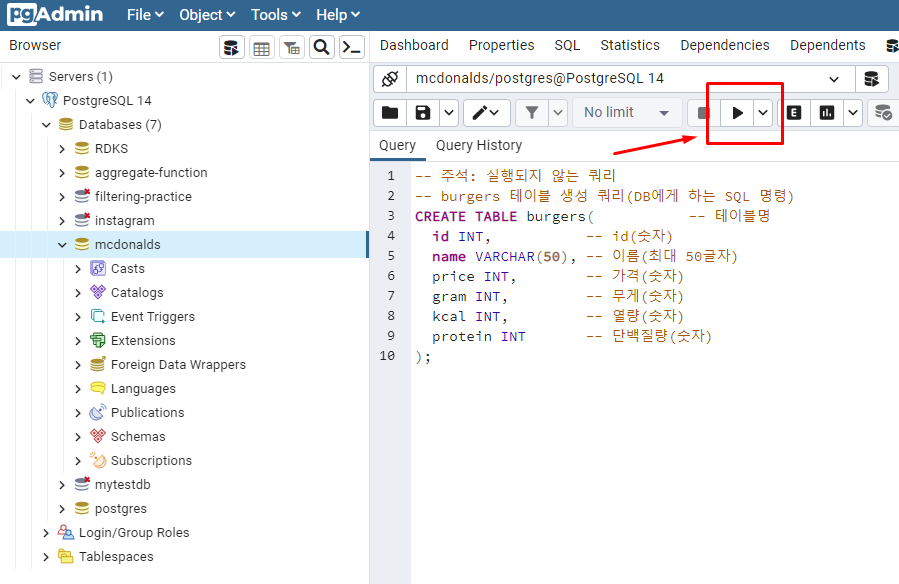Switch to the Dashboard tab
Screen dimensions: 899x584
414,45
